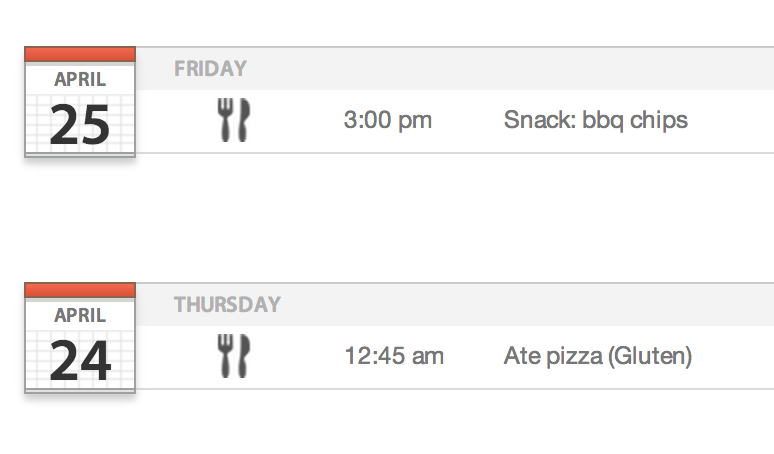Click the 3:00 pm time entry
774x454 pixels.
point(387,120)
